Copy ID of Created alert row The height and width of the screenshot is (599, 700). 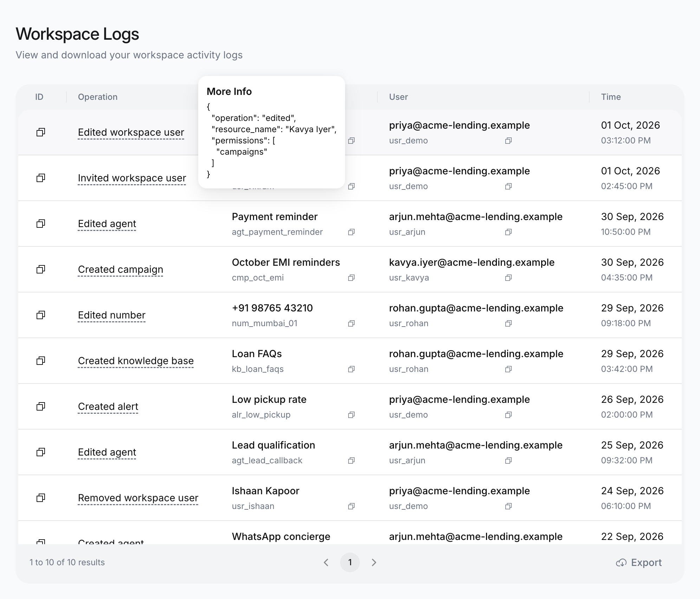[41, 406]
